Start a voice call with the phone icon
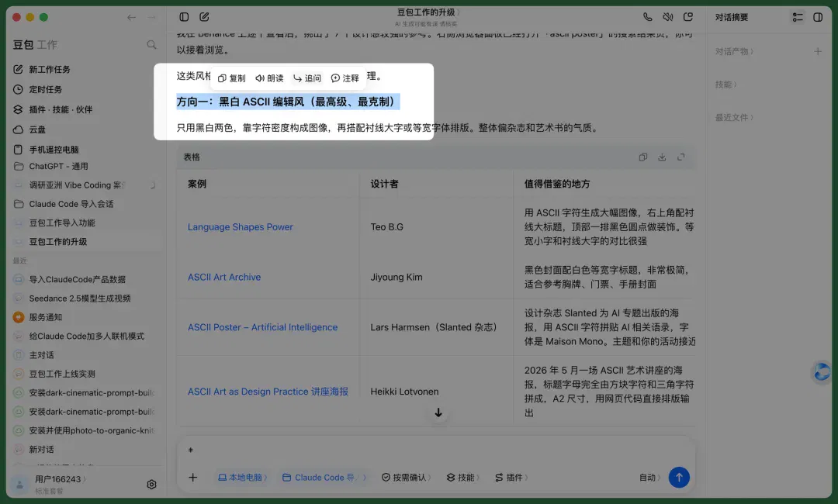 pos(647,17)
